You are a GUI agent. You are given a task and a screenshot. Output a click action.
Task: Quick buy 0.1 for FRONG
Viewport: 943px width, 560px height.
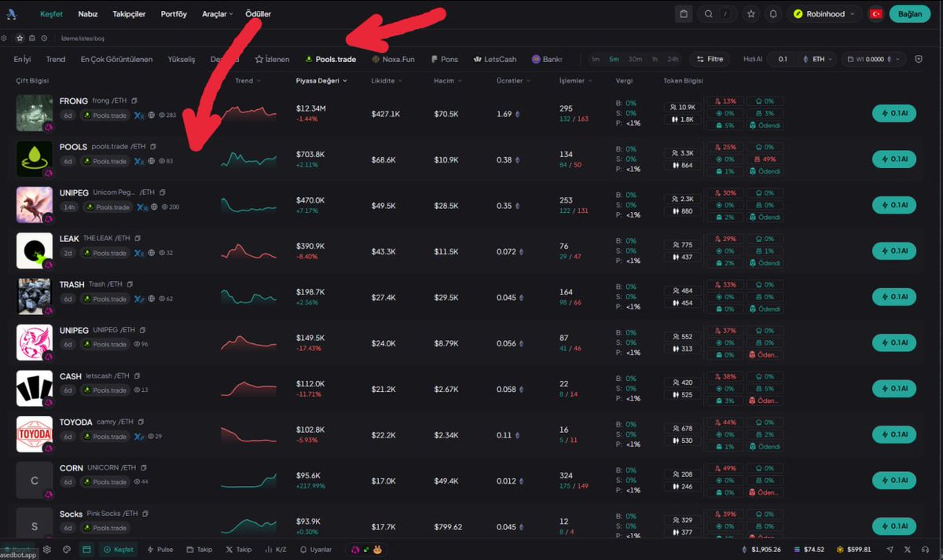click(894, 113)
